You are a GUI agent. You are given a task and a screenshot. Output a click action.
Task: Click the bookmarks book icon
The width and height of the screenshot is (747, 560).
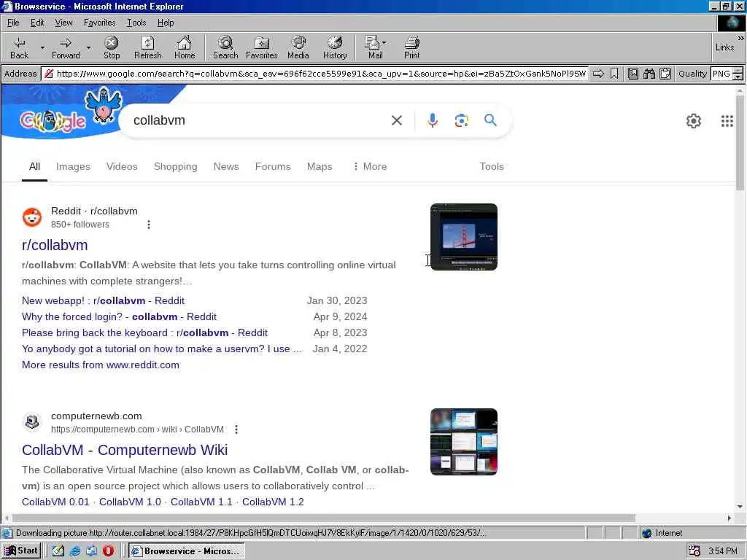click(x=633, y=74)
